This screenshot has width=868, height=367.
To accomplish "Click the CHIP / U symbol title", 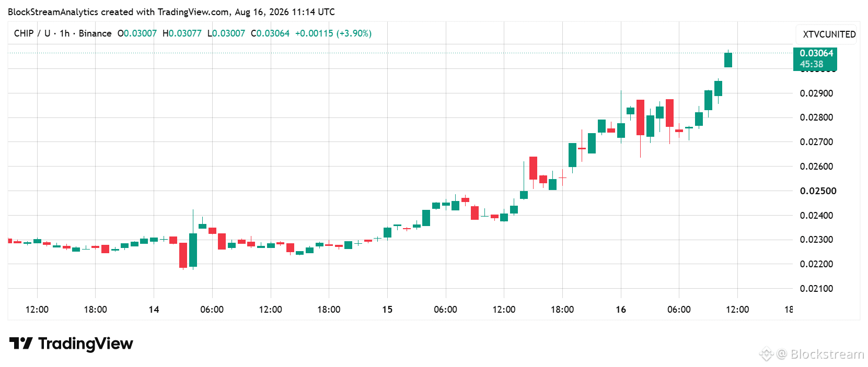I will click(x=32, y=33).
